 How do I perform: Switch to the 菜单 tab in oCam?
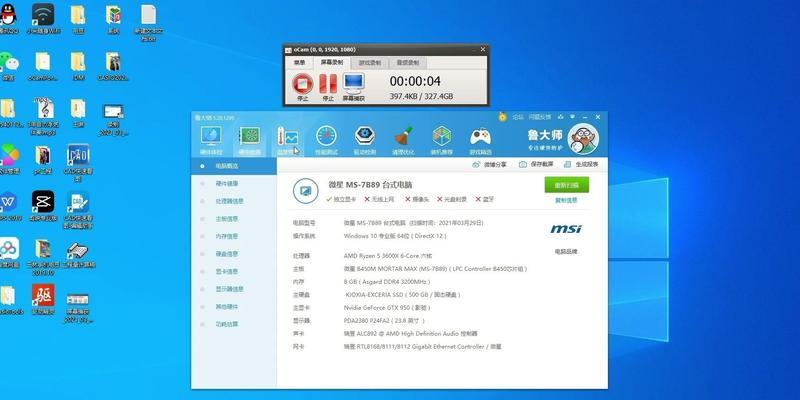tap(299, 63)
